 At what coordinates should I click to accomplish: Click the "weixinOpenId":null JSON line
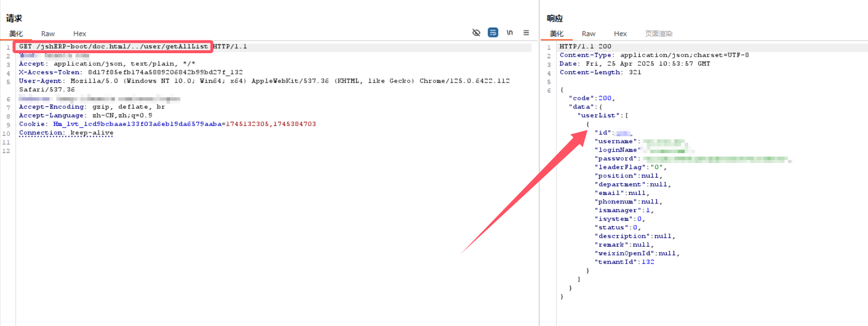[x=637, y=253]
